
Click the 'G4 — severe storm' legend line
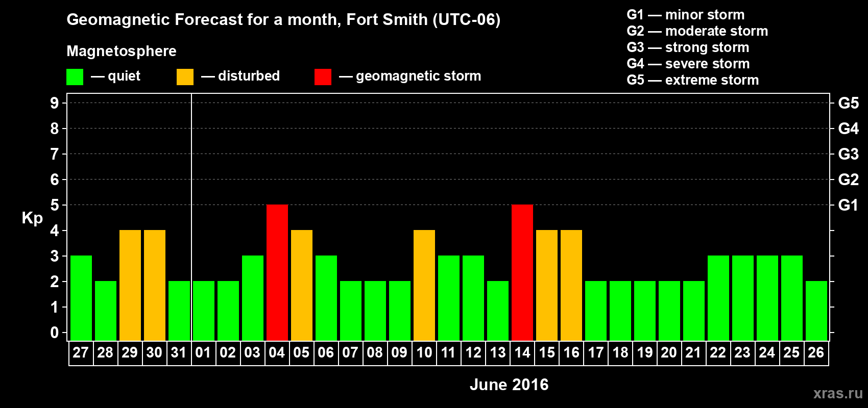tap(688, 64)
